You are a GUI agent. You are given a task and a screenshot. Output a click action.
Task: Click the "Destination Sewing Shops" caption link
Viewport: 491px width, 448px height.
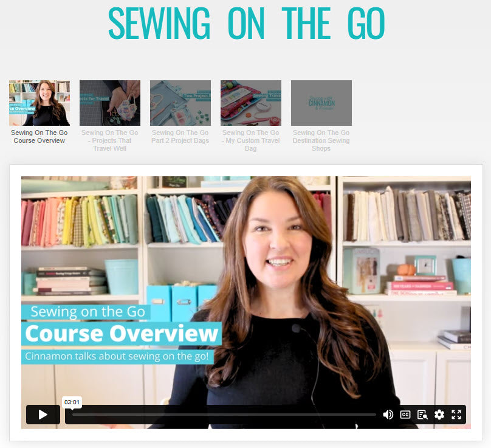(x=321, y=140)
